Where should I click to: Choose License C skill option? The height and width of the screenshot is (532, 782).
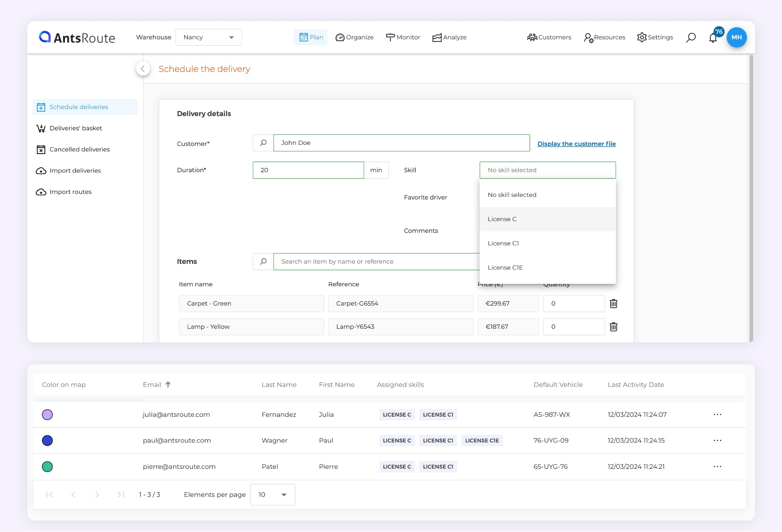coord(502,219)
